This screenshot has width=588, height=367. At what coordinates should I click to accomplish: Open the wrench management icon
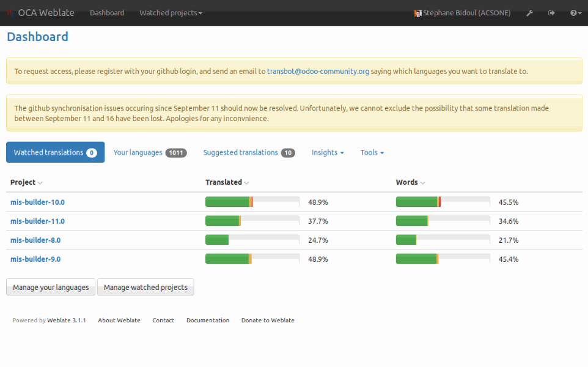click(x=529, y=13)
